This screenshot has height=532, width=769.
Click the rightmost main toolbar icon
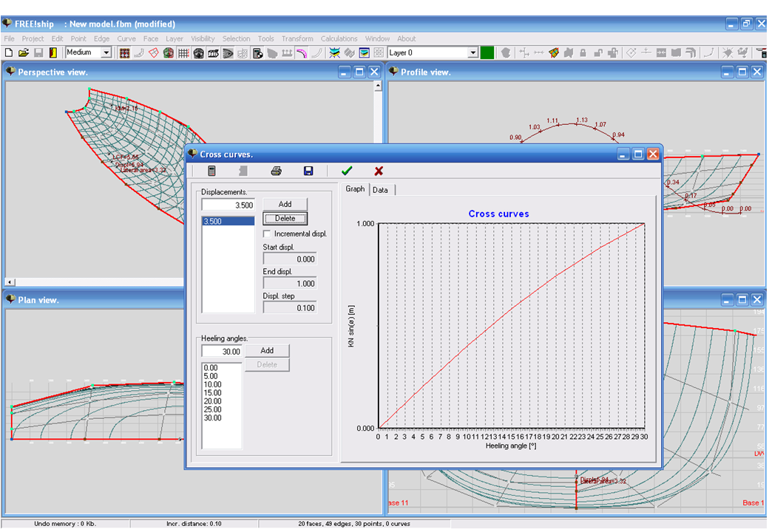point(760,53)
